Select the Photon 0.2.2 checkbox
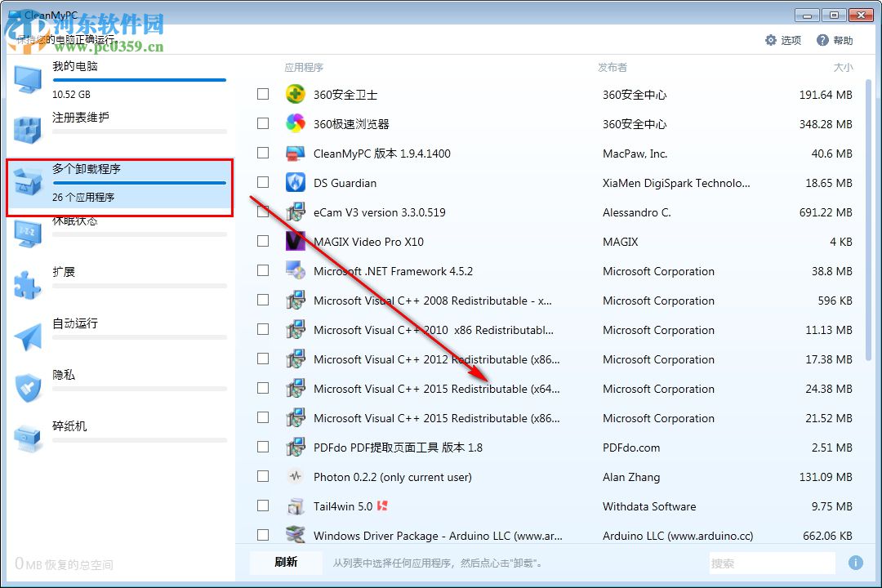This screenshot has width=882, height=588. [x=262, y=477]
